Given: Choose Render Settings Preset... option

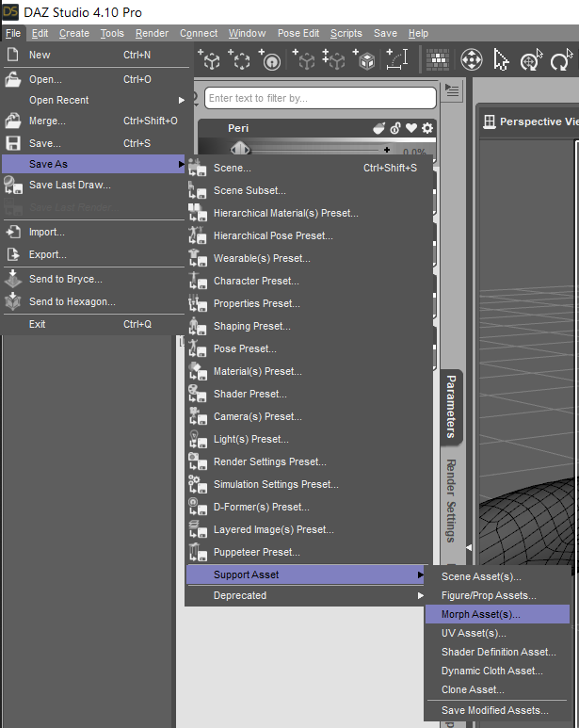Looking at the screenshot, I should pyautogui.click(x=309, y=461).
